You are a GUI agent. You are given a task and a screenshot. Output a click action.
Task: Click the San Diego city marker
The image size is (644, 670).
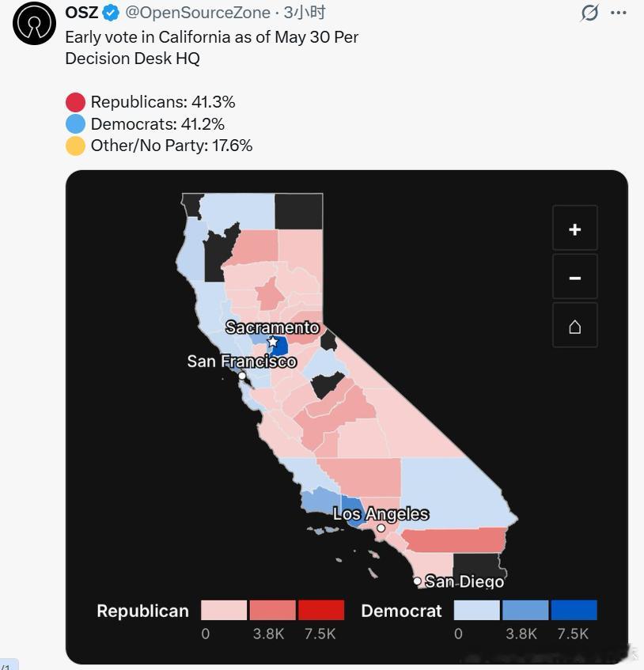(417, 581)
